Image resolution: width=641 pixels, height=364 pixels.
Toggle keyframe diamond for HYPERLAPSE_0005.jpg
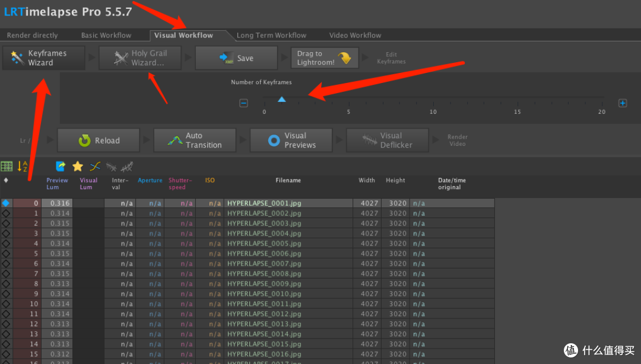point(6,244)
